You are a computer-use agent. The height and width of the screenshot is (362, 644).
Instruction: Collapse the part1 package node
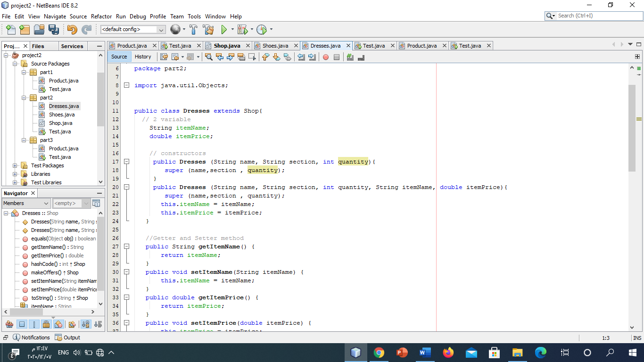(25, 72)
